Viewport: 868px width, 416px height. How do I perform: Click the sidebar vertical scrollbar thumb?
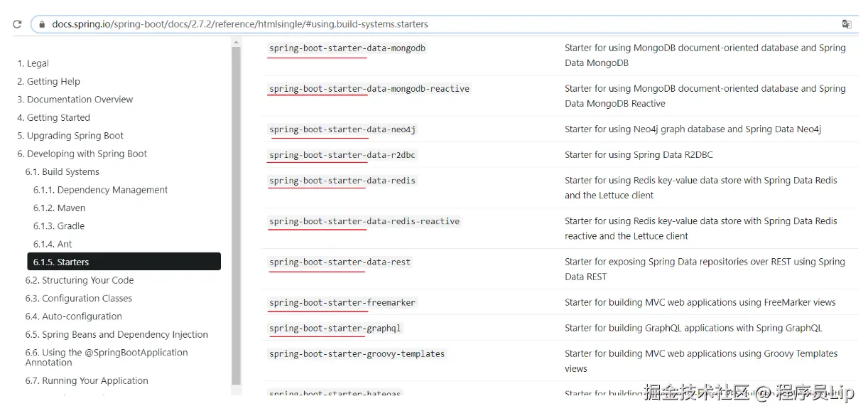[x=237, y=217]
